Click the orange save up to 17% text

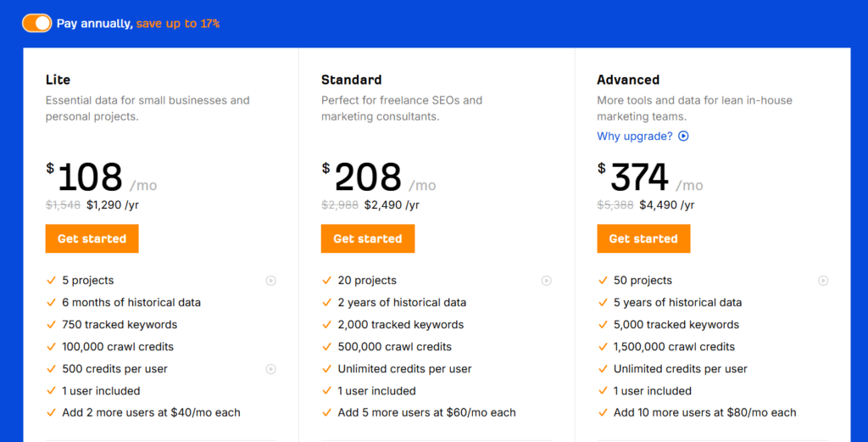178,24
